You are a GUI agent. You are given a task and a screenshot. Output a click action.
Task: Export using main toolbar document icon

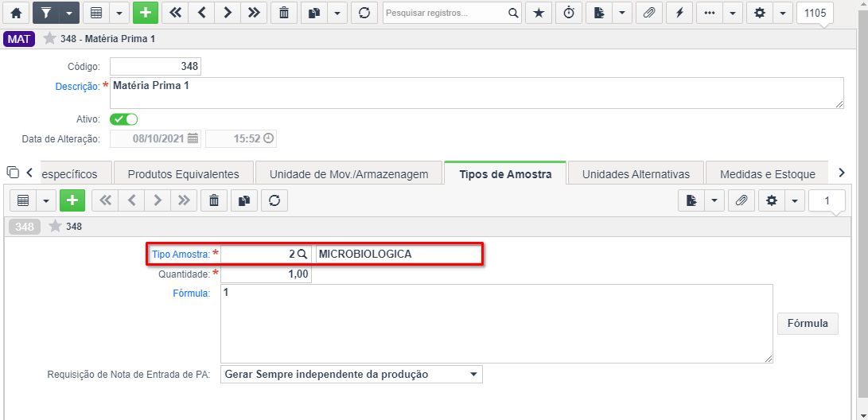[x=598, y=14]
